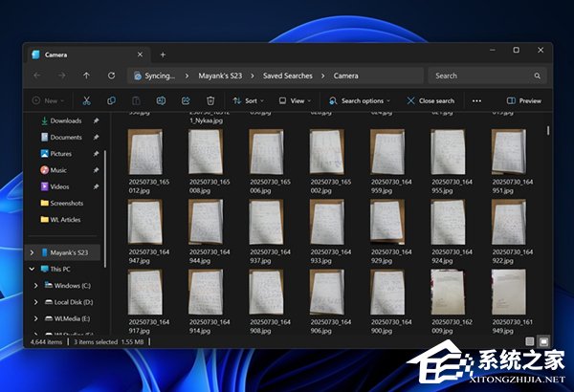The width and height of the screenshot is (574, 392).
Task: Go back with the left arrow
Action: point(37,76)
